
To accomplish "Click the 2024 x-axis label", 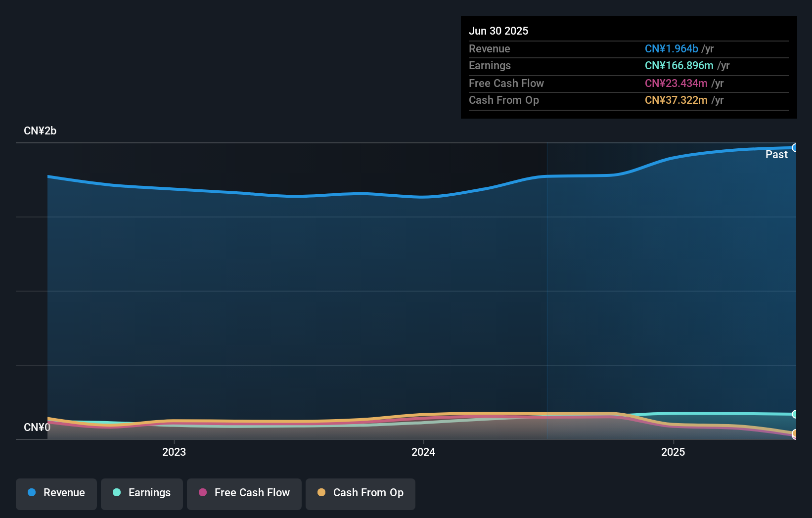I will coord(423,452).
